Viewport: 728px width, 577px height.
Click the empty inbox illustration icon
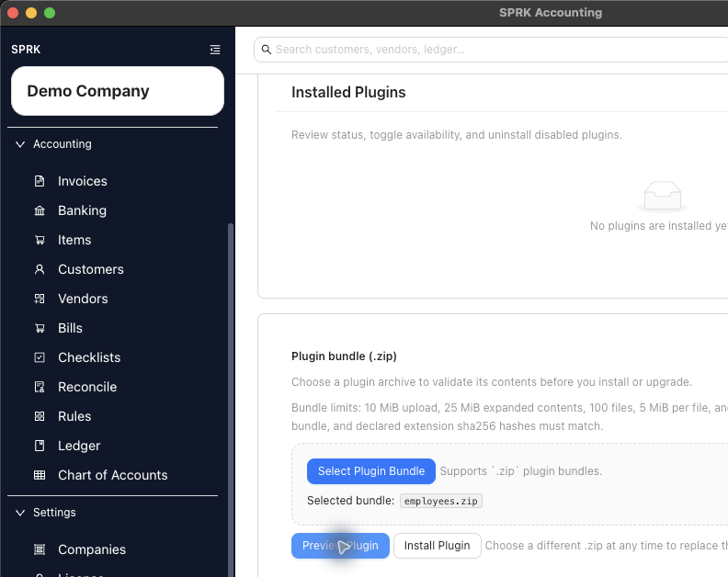[663, 196]
